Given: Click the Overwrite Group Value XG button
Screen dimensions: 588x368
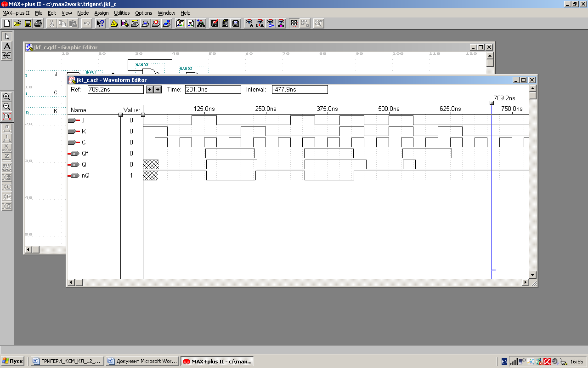Looking at the screenshot, I should coord(7,196).
